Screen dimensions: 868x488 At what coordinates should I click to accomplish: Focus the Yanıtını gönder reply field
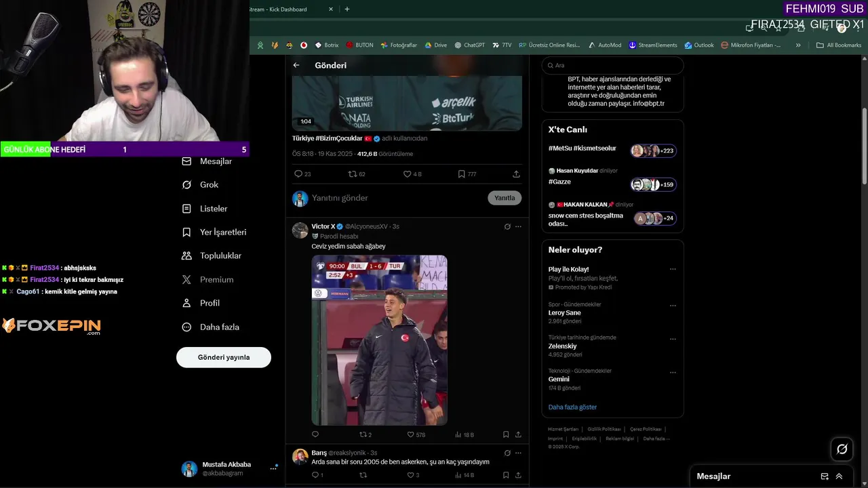[397, 198]
